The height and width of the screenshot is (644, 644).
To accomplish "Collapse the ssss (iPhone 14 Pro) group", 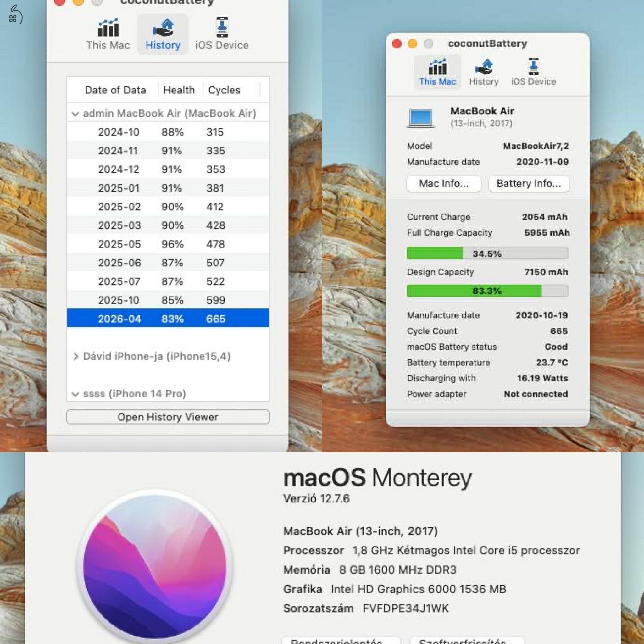I will (75, 394).
